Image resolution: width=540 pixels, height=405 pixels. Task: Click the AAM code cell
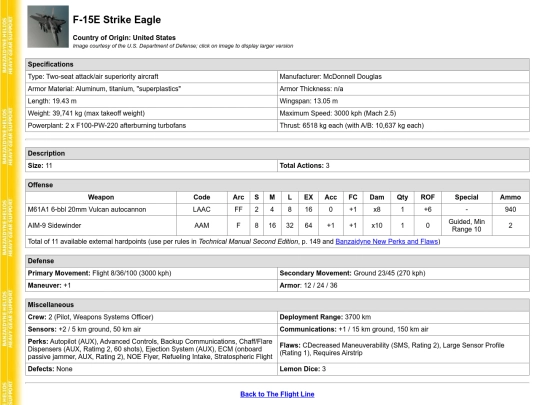tap(202, 226)
